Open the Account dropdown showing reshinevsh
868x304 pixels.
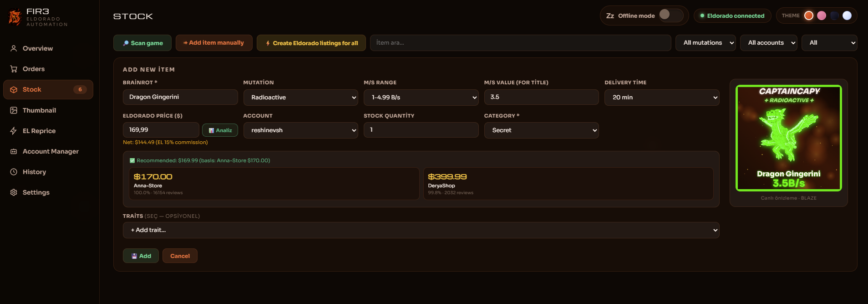pos(301,130)
